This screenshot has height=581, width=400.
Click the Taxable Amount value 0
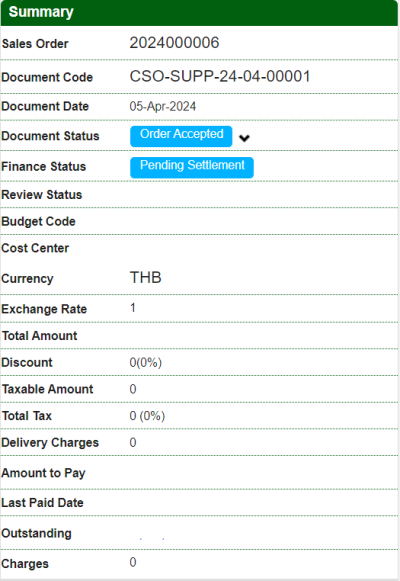133,389
